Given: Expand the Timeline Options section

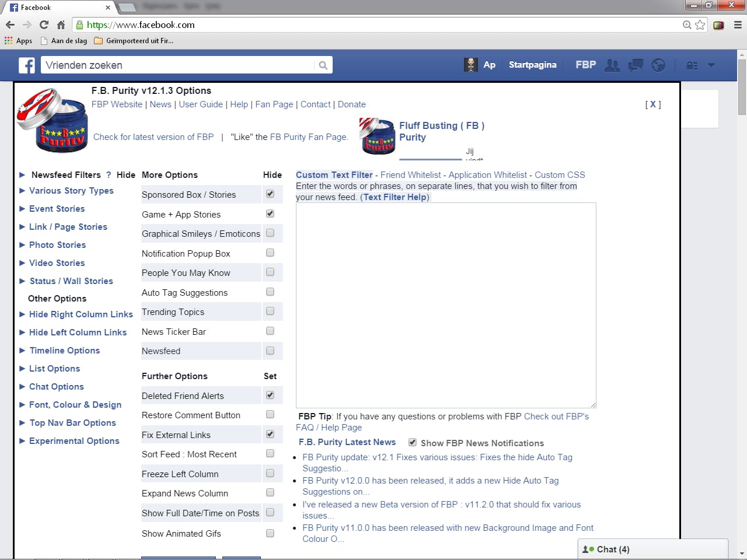Looking at the screenshot, I should coord(64,351).
